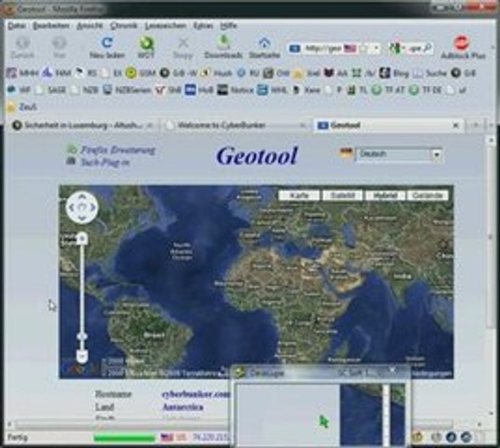The height and width of the screenshot is (448, 500).
Task: Open the Zeuß bookmark folder
Action: [x=22, y=107]
